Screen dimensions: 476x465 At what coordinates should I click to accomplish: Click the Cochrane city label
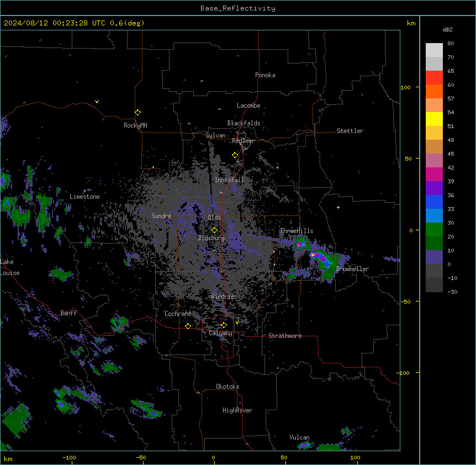178,314
